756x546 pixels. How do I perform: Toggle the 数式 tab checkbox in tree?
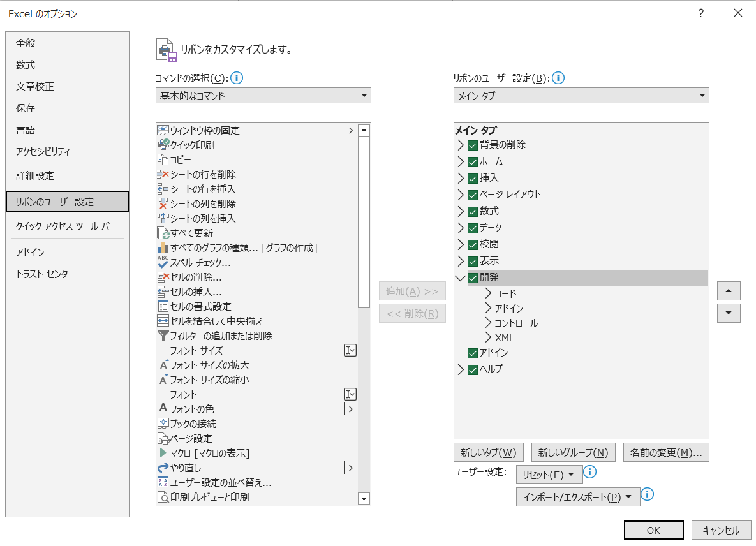[473, 212]
